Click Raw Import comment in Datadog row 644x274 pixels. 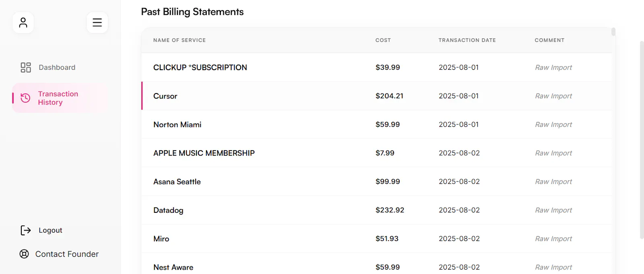(553, 210)
